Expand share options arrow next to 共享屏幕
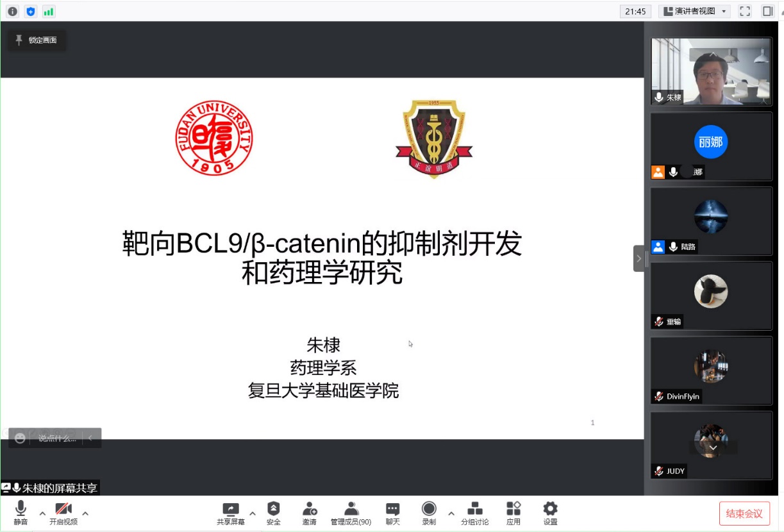Image resolution: width=784 pixels, height=532 pixels. coord(253,513)
